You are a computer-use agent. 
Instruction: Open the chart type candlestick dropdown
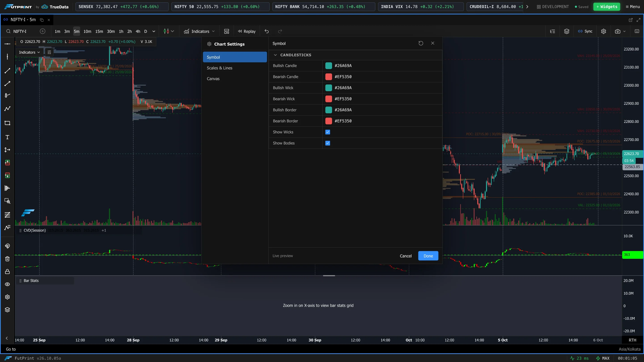[x=169, y=31]
